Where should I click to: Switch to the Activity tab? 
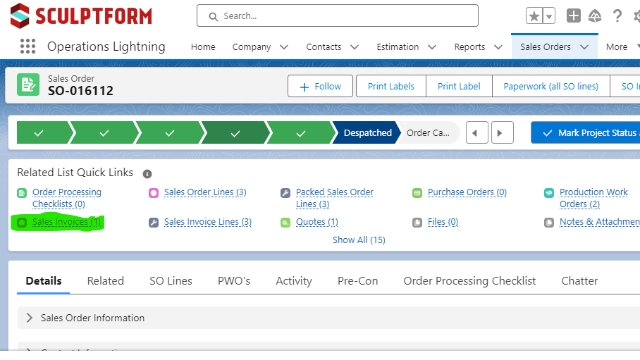coord(293,281)
